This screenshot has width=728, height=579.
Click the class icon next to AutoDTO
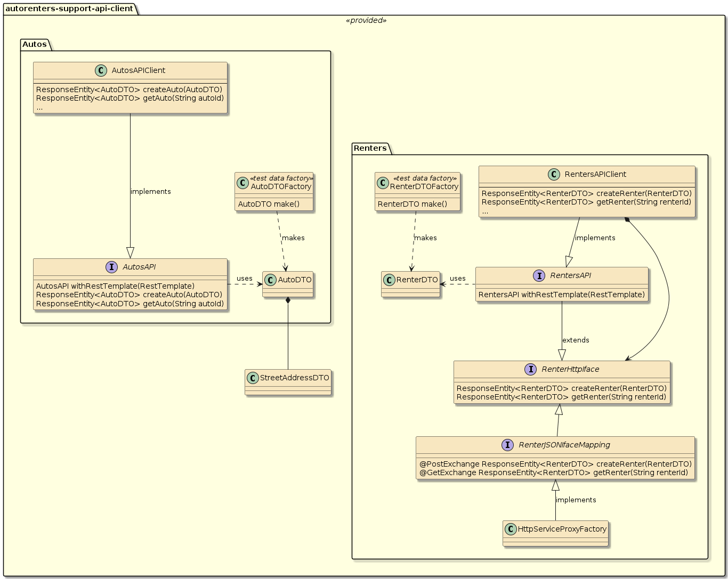271,280
